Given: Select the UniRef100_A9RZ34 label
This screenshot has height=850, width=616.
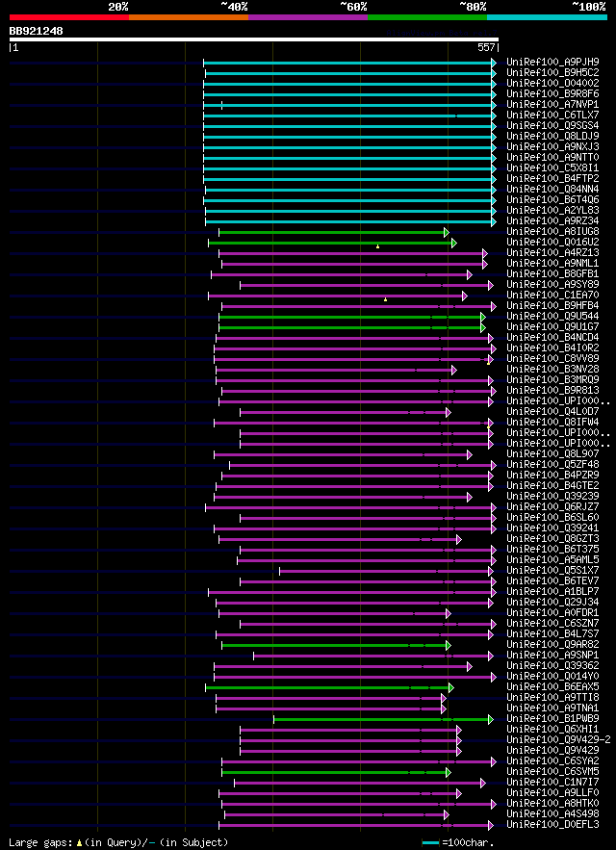Looking at the screenshot, I should click(x=552, y=221).
